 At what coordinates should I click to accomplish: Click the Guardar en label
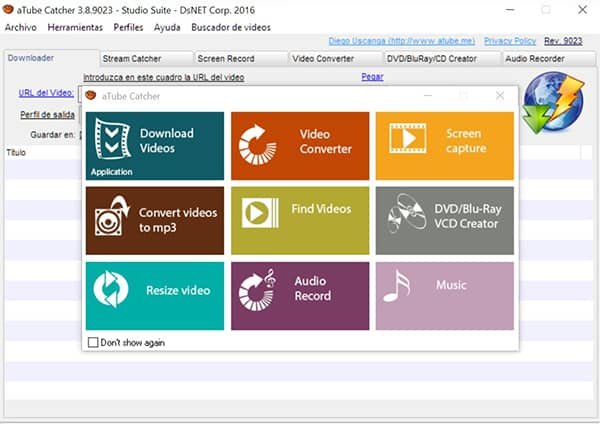point(53,135)
